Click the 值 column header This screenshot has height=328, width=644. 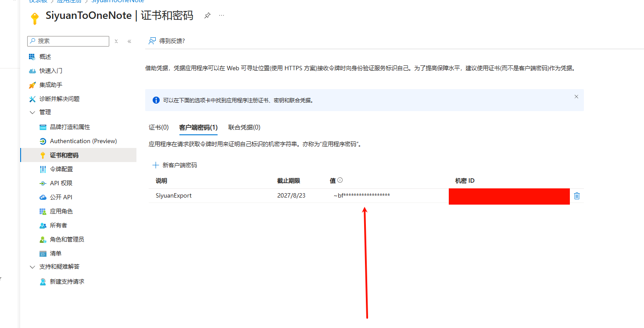tap(333, 180)
